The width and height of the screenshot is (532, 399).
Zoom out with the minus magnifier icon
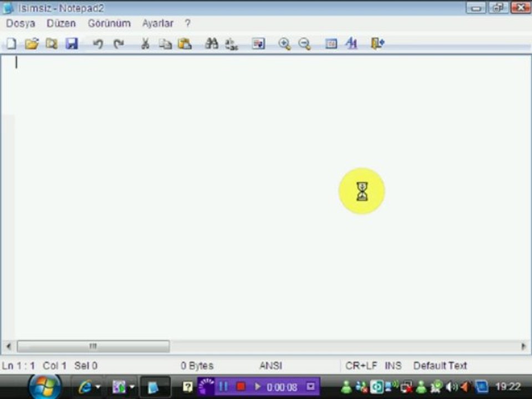point(305,44)
